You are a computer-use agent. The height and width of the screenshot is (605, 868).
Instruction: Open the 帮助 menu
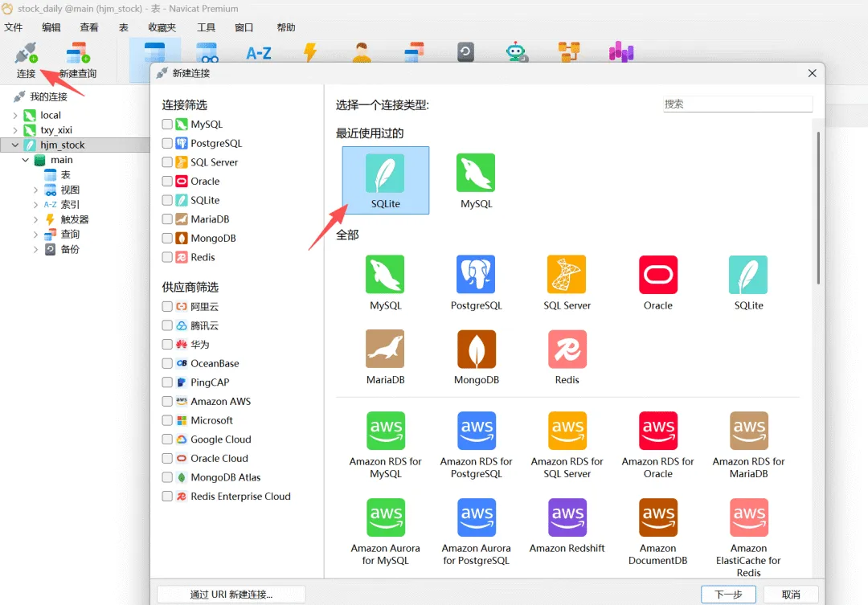pyautogui.click(x=285, y=27)
